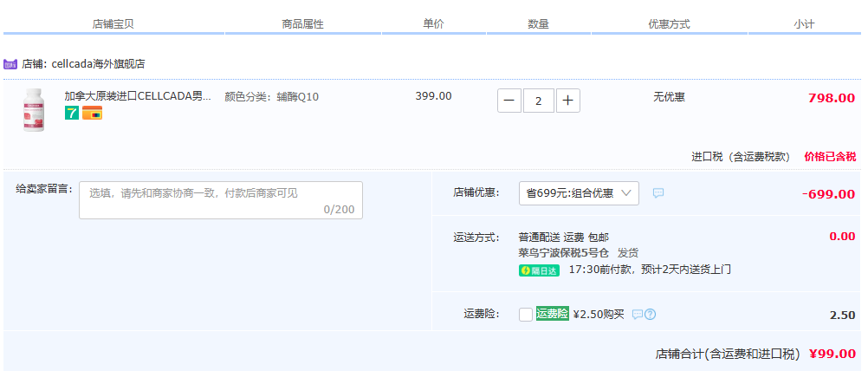Click the 店铺宝贝 column header
868x371 pixels.
(x=113, y=24)
